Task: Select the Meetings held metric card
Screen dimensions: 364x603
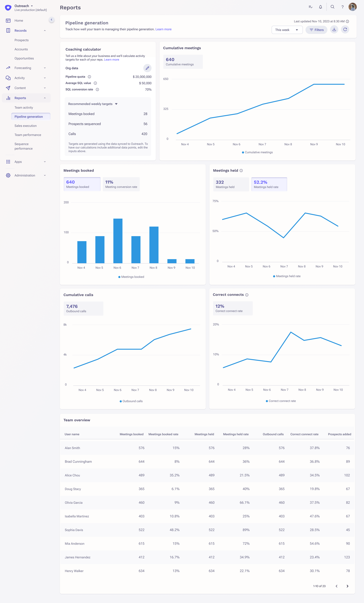Action: pos(231,184)
